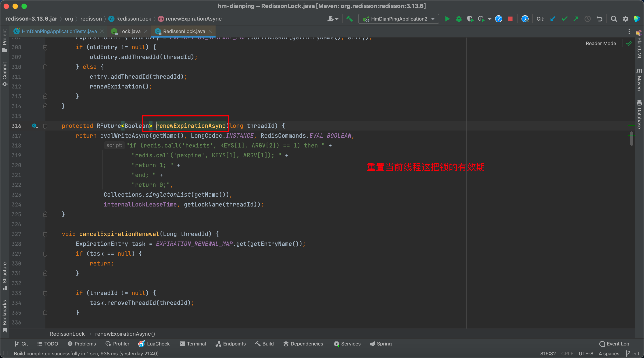Click the override gutter icon on line 316

[35, 126]
